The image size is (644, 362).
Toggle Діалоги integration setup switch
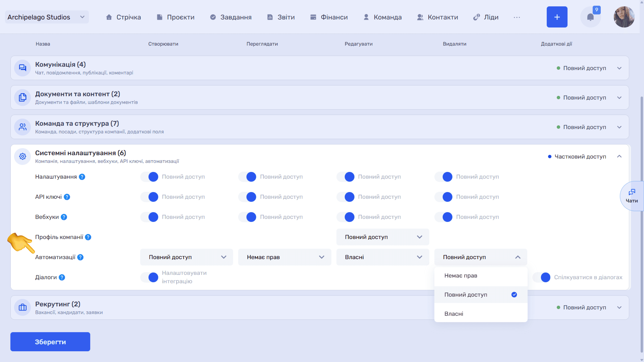(149, 277)
